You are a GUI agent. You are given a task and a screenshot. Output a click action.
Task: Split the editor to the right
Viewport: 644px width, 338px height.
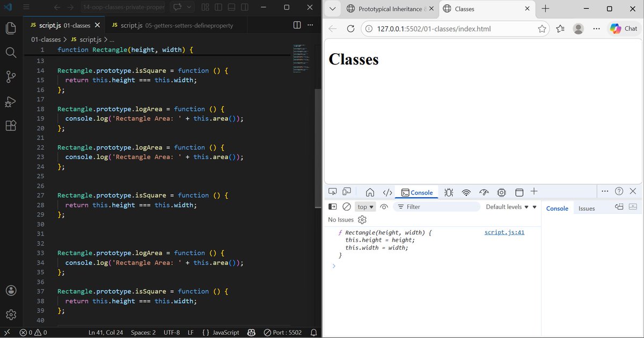(297, 25)
